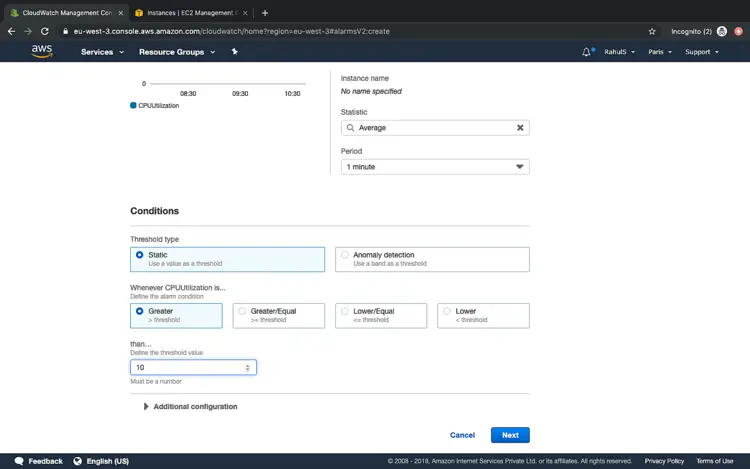Click the threshold value stepper arrows
Screen dimensions: 750x469
[x=248, y=368]
